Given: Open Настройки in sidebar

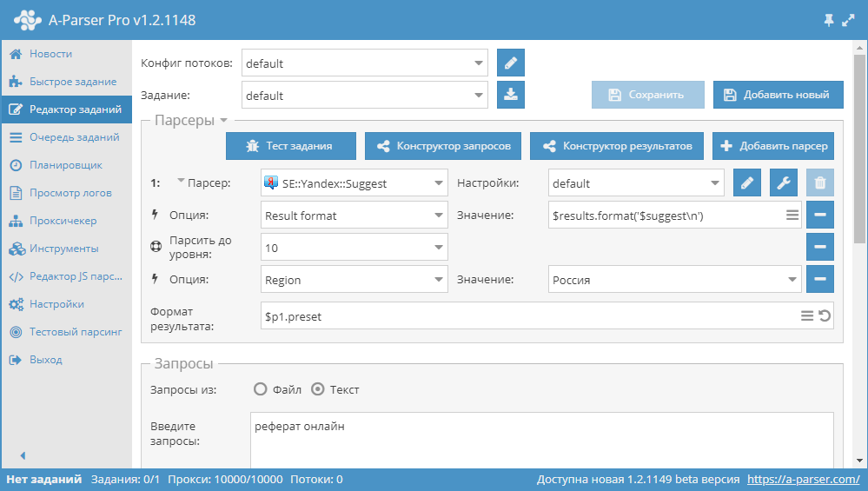Looking at the screenshot, I should 66,303.
